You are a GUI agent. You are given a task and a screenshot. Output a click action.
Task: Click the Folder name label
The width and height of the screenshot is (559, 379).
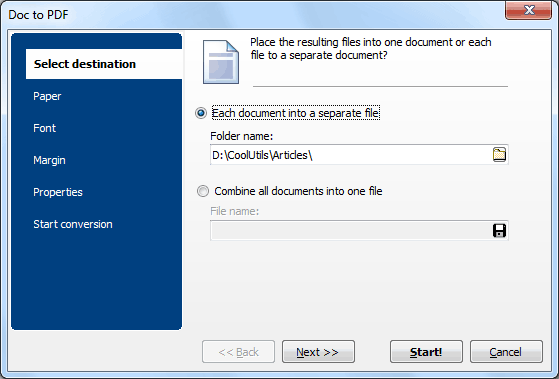(241, 136)
